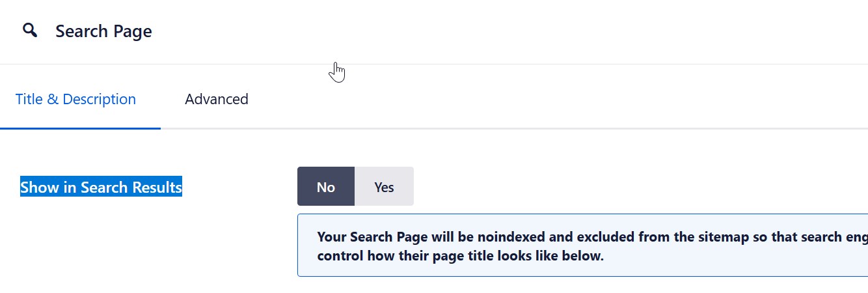Select the search glass icon in the header
The image size is (868, 293).
pos(30,31)
